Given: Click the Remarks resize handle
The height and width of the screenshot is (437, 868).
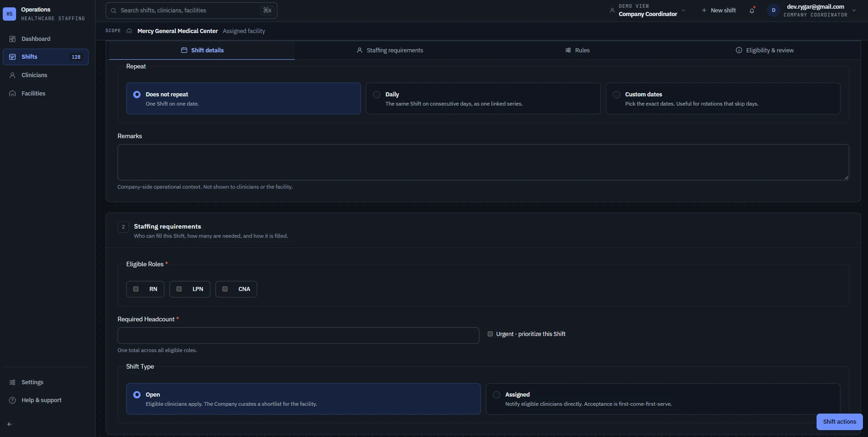Looking at the screenshot, I should (846, 178).
